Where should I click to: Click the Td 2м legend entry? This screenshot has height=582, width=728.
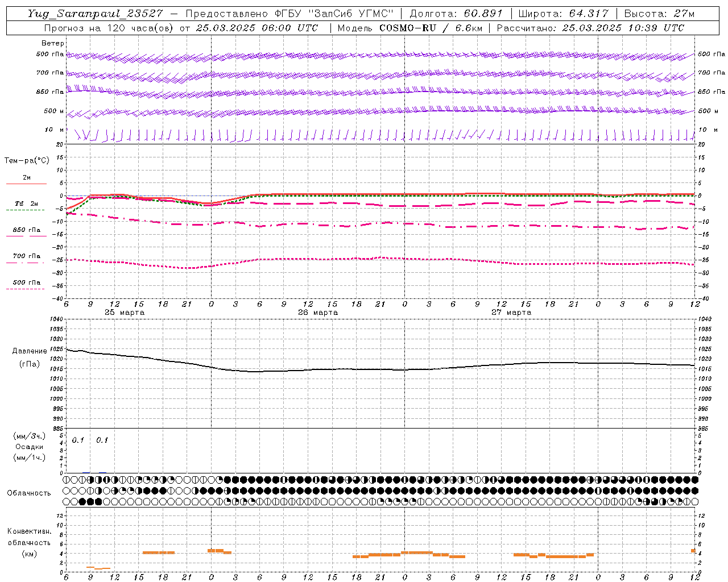(27, 203)
